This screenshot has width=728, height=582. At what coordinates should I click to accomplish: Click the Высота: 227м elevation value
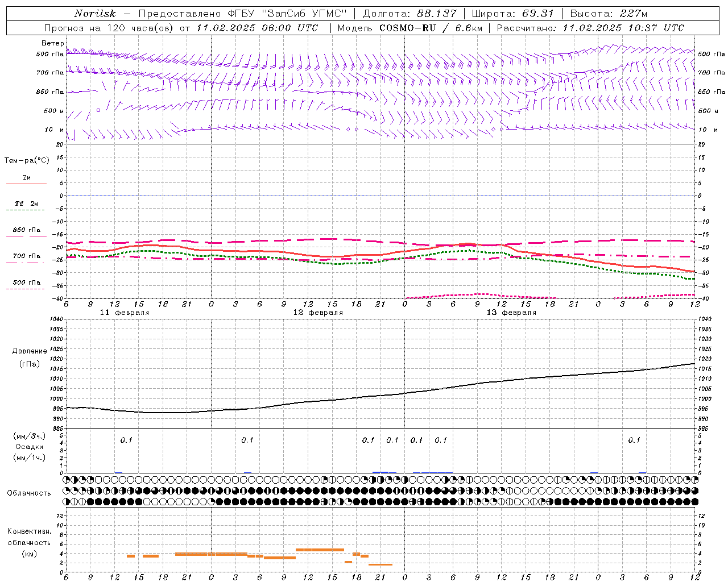tap(609, 14)
